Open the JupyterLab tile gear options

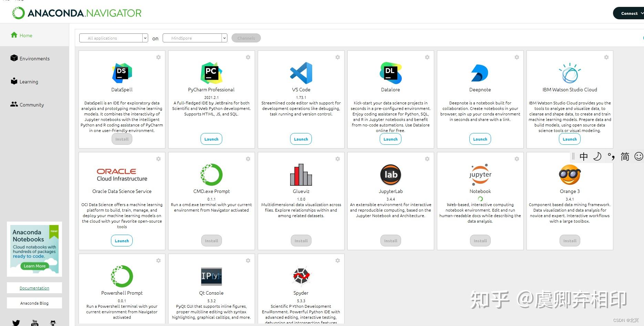click(x=427, y=159)
